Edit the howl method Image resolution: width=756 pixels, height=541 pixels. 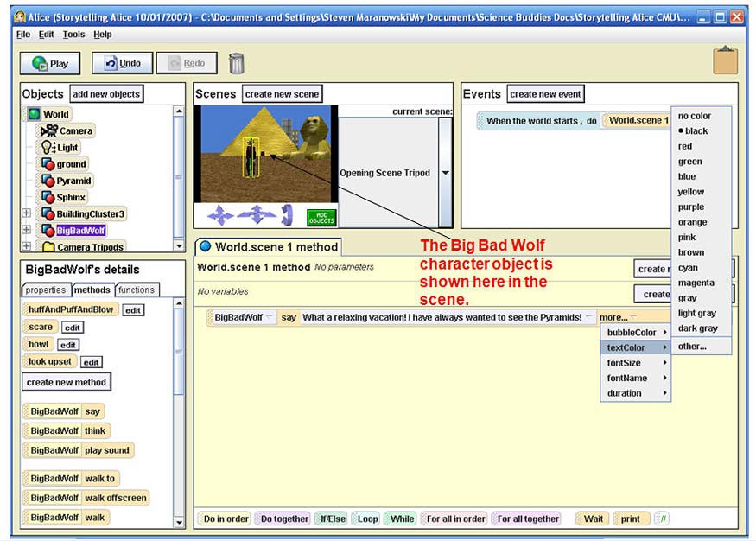coord(68,345)
